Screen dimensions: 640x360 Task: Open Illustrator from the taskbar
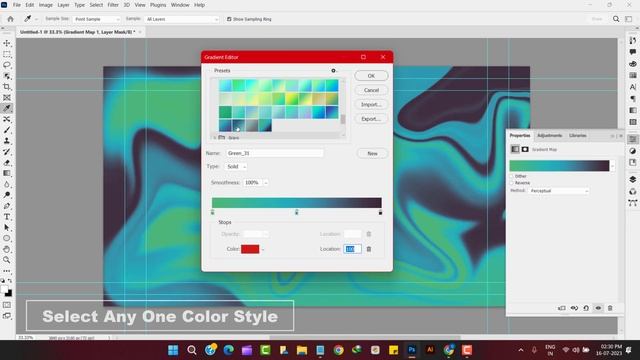pyautogui.click(x=430, y=350)
